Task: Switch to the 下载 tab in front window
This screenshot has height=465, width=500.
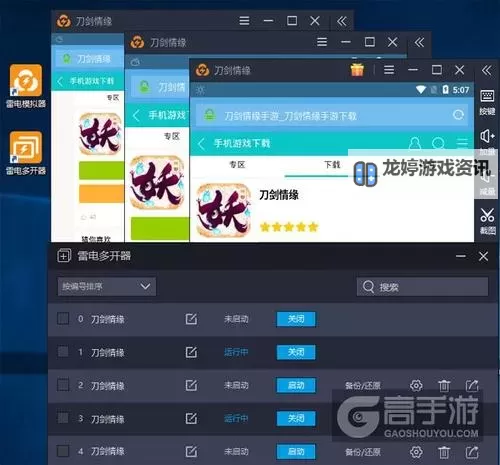Action: [x=332, y=165]
